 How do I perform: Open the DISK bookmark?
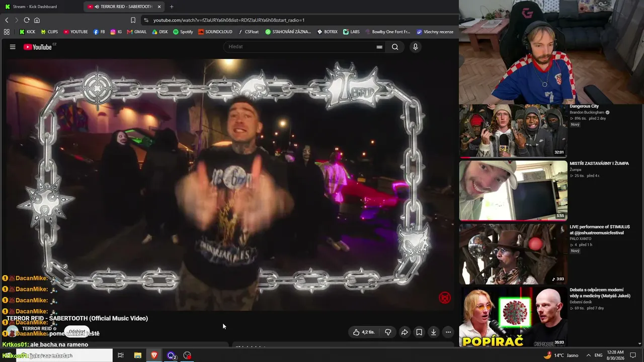click(x=160, y=32)
